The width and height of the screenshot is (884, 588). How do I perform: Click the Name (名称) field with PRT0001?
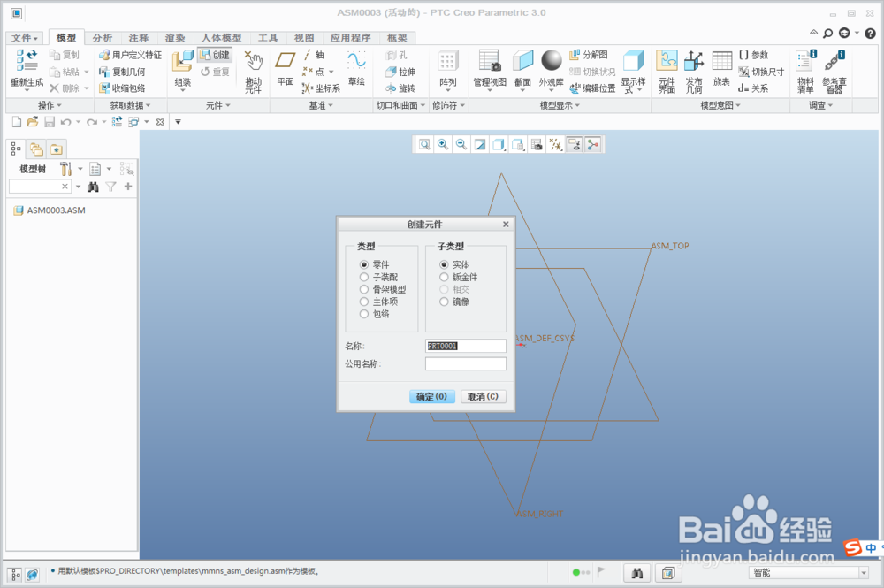coord(466,346)
